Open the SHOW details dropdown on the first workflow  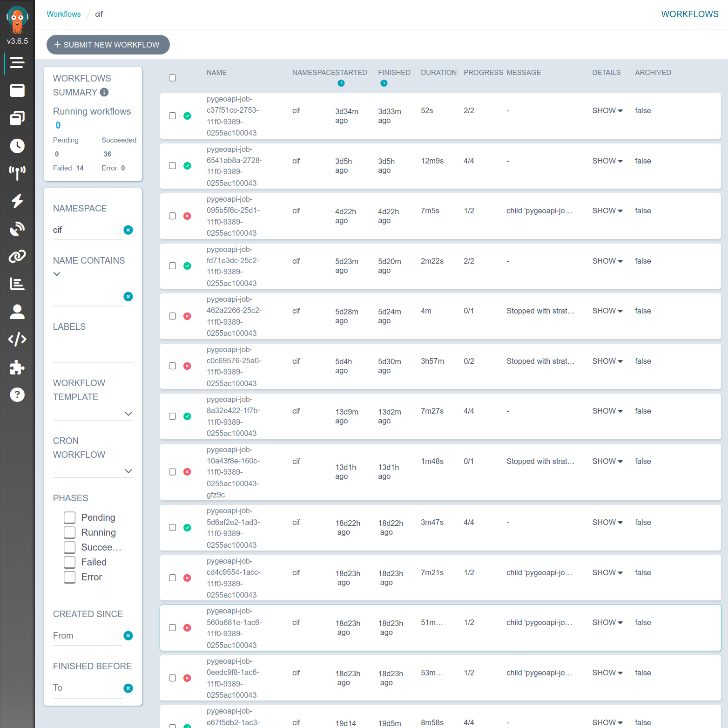tap(607, 110)
